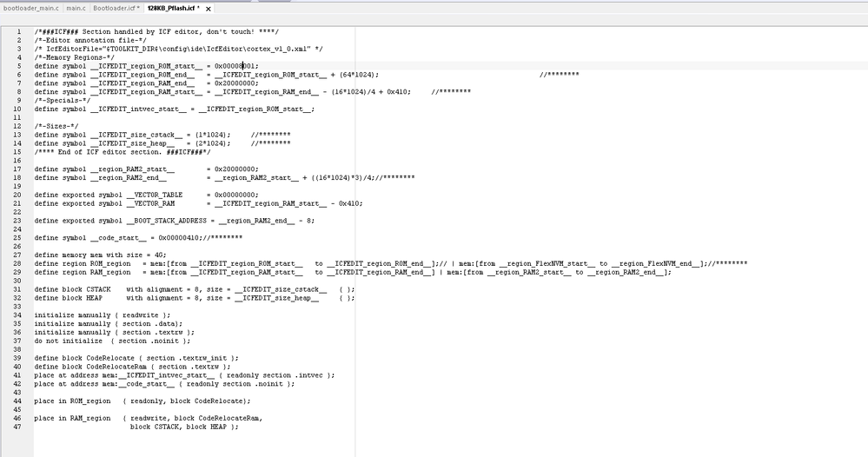Click the 0x00008001 value on line 5

click(x=235, y=66)
